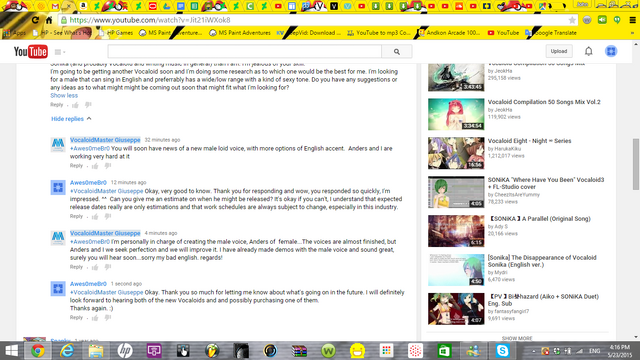Dislike the 32 minutes ago comment
The image size is (640, 360).
[x=108, y=166]
